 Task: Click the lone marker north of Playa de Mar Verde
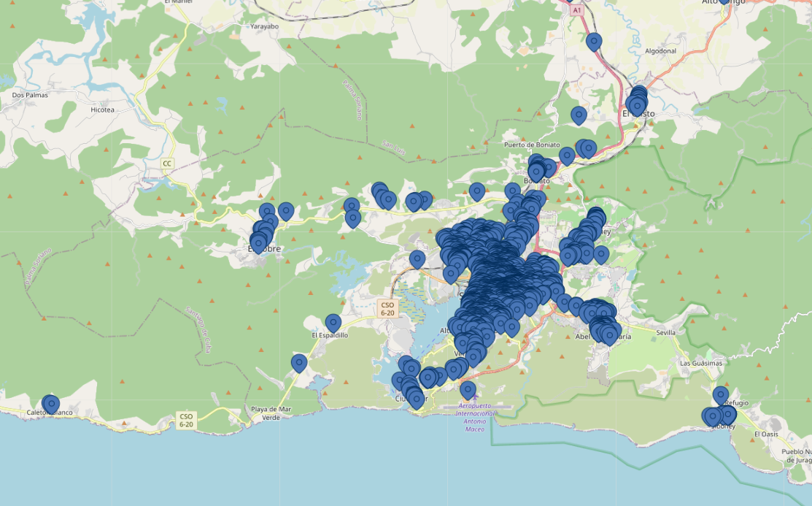(299, 362)
